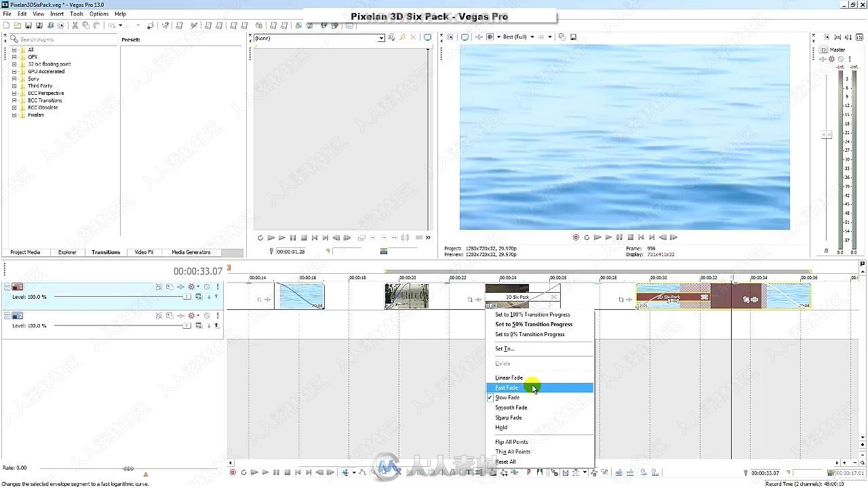The height and width of the screenshot is (488, 868).
Task: Click the What's This help icon
Action: coord(165,26)
